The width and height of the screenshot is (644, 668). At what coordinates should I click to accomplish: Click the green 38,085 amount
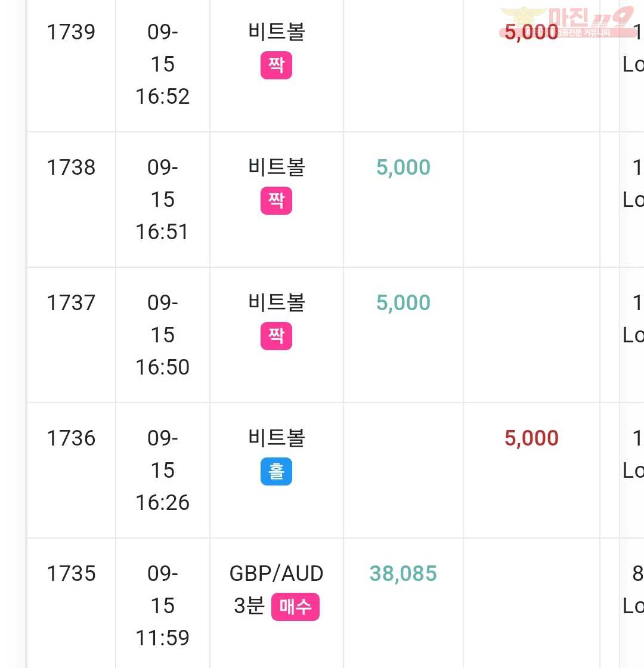403,574
